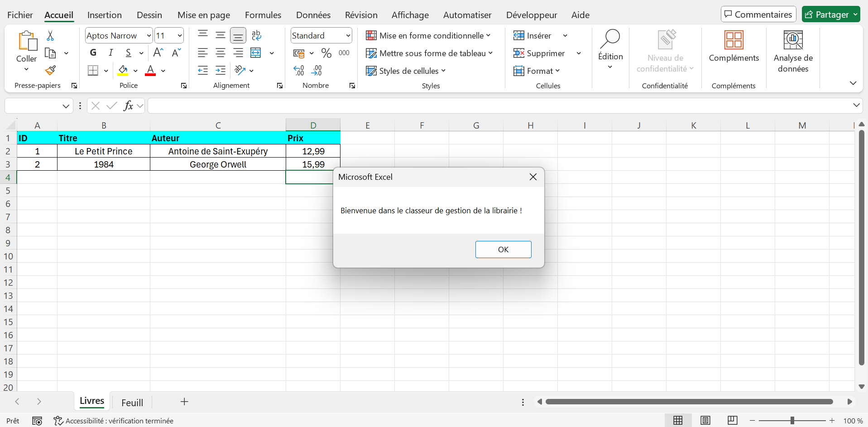Open Mettre sous forme de tableau

pos(429,53)
